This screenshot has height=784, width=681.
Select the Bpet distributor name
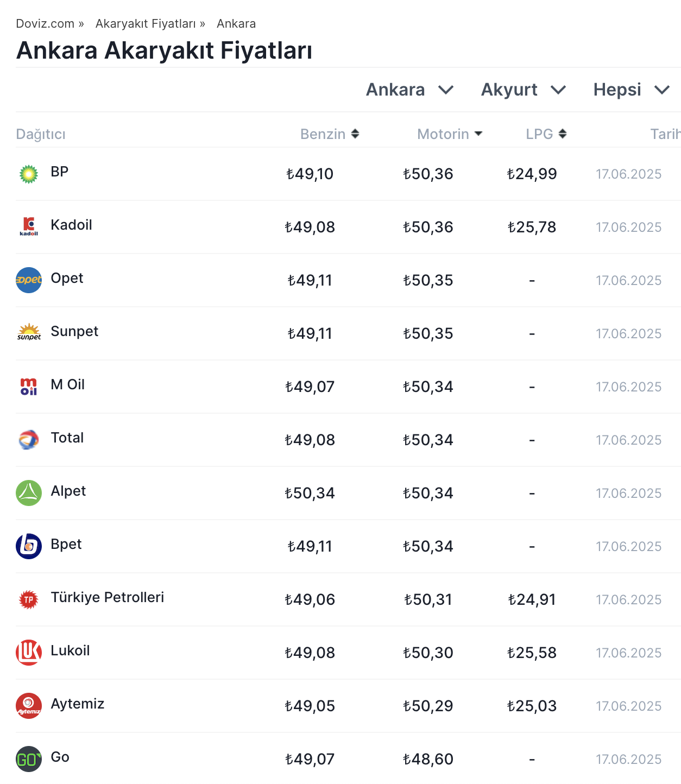tap(66, 544)
